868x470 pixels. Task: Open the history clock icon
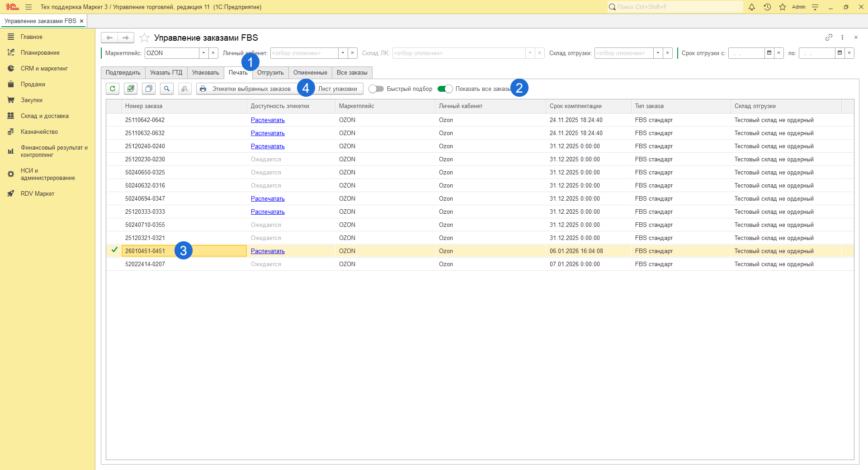tap(767, 7)
